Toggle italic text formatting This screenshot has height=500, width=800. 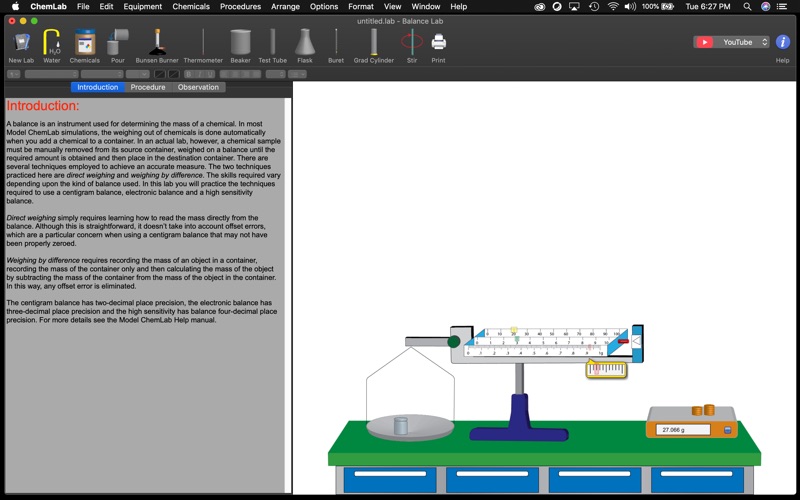point(199,74)
